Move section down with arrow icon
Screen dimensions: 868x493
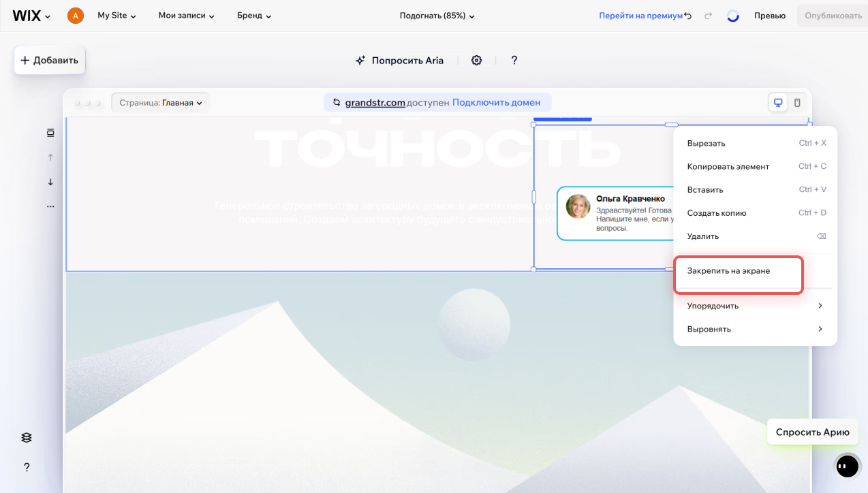pyautogui.click(x=50, y=182)
